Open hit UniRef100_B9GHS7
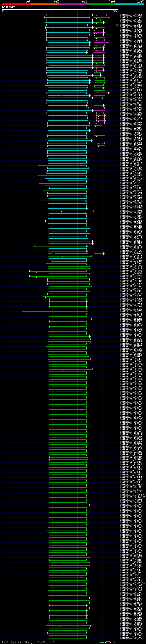This screenshot has width=146, height=644. 131,168
